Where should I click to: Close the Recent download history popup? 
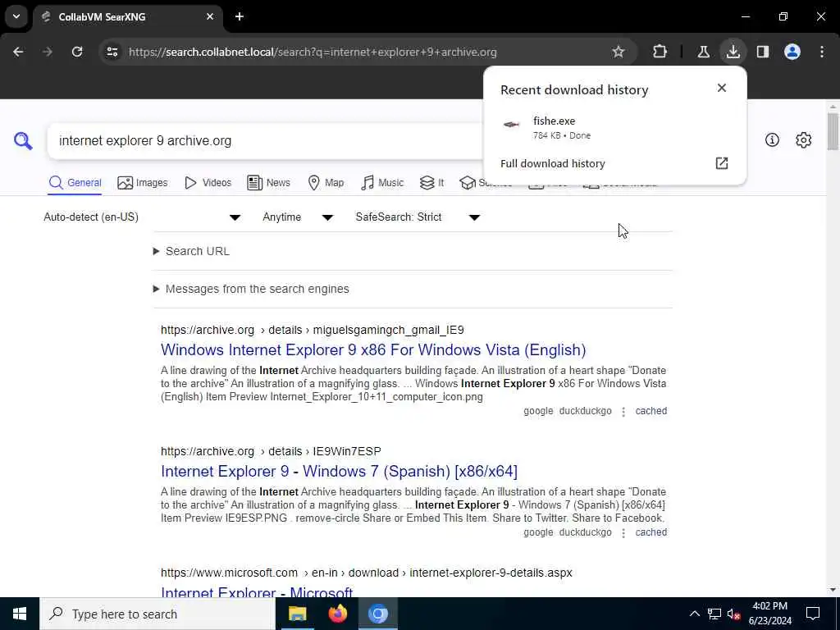(x=722, y=88)
